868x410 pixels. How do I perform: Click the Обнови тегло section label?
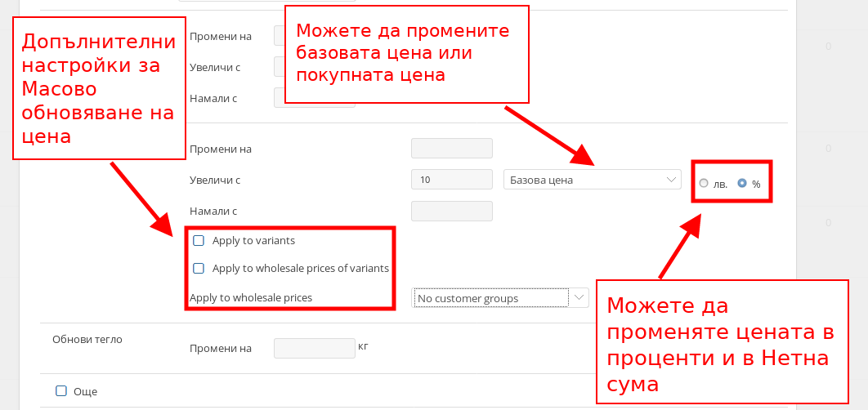click(87, 339)
